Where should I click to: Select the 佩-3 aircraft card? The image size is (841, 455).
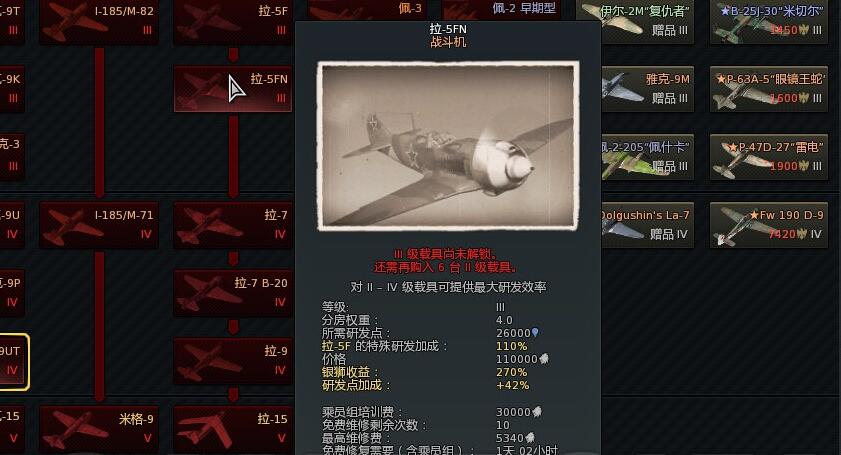(367, 10)
